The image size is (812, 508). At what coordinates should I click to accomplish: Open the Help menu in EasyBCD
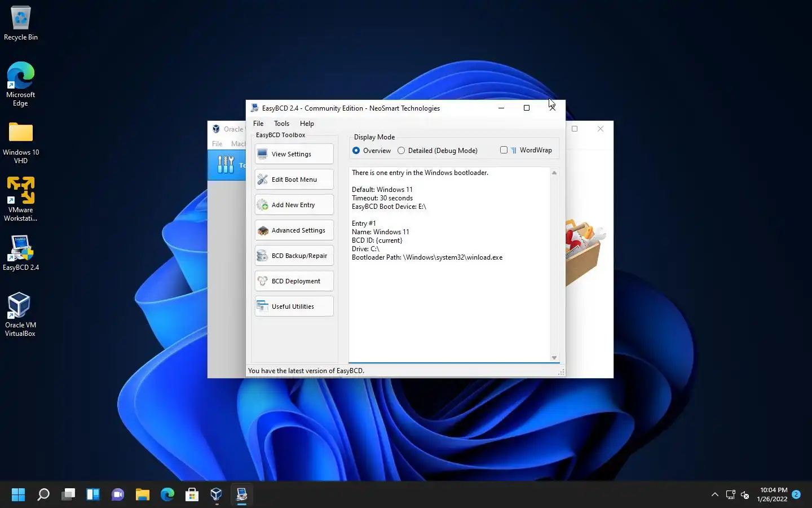point(307,124)
